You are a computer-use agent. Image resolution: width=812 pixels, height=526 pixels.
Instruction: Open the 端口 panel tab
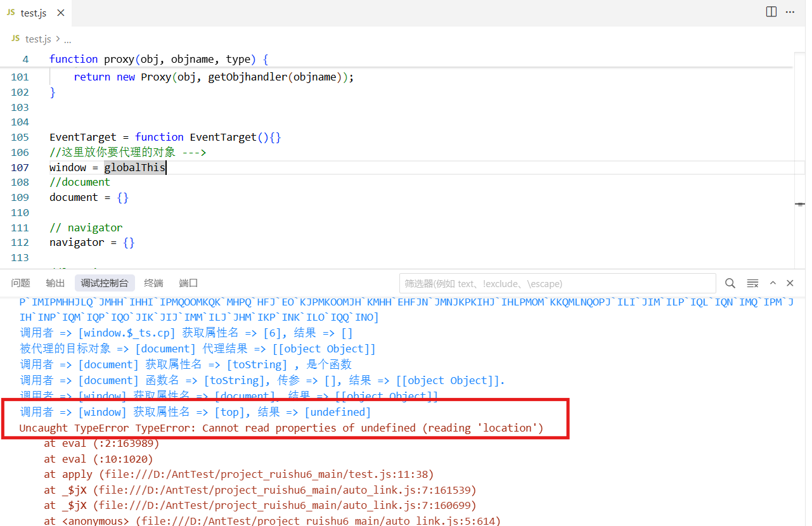(188, 283)
